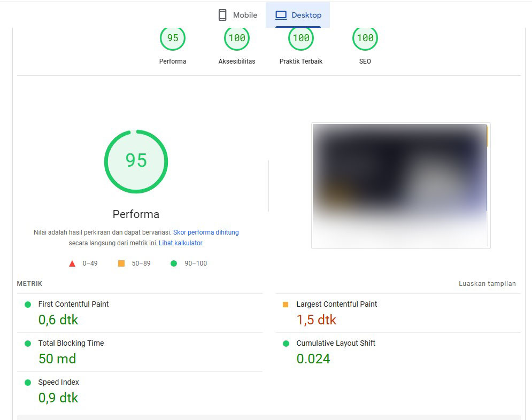Click the Performa 95 score gauge
This screenshot has height=420, width=532.
pos(173,38)
